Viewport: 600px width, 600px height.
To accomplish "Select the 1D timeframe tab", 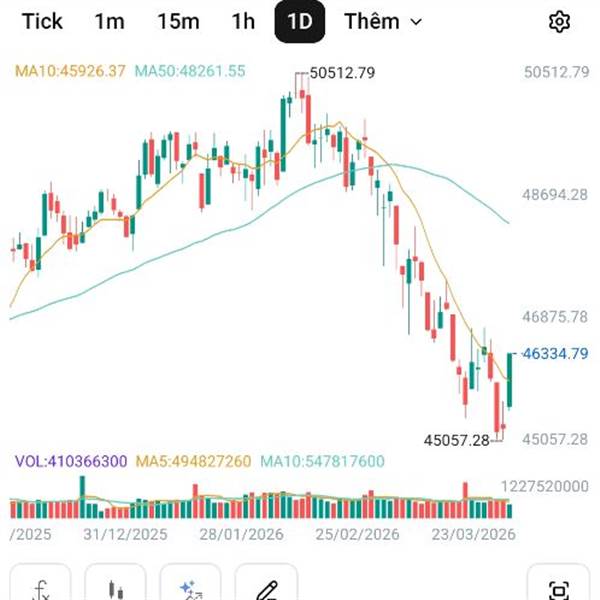I will click(x=299, y=22).
